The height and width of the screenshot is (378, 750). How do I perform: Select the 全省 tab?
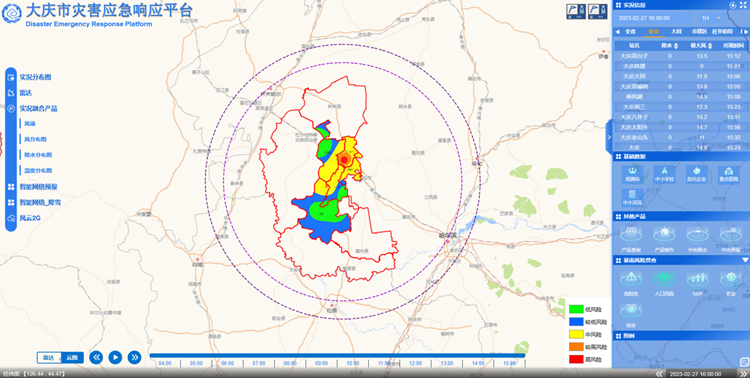[x=630, y=32]
